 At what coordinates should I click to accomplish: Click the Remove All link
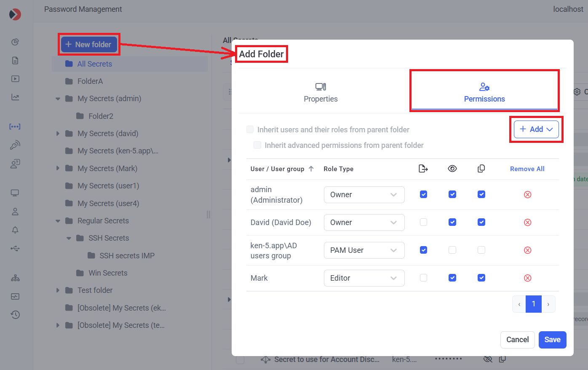tap(527, 169)
